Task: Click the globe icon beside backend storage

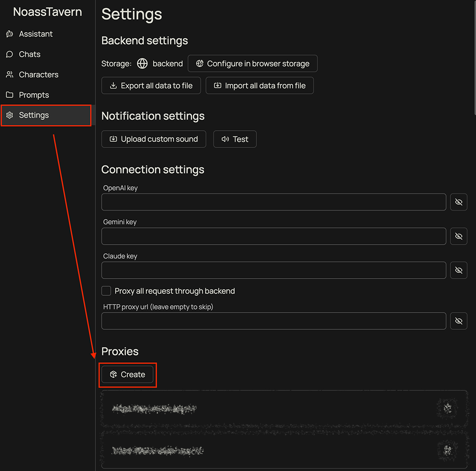Action: (x=142, y=64)
